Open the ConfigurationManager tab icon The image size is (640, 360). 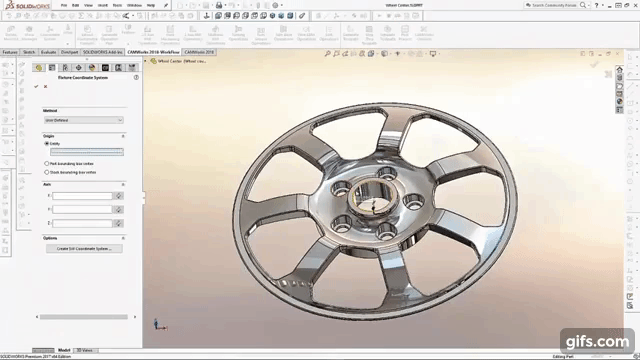65,68
